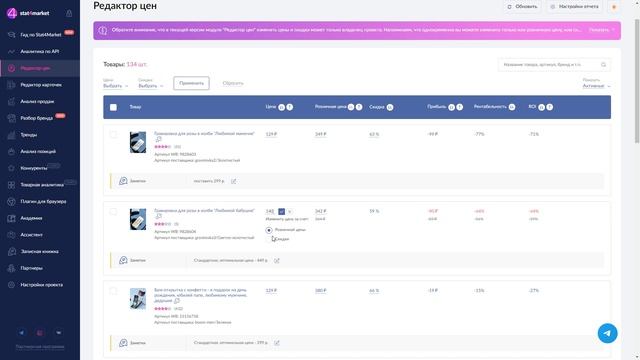This screenshot has width=640, height=360.
Task: Click the 63 % discount in first row
Action: [374, 134]
